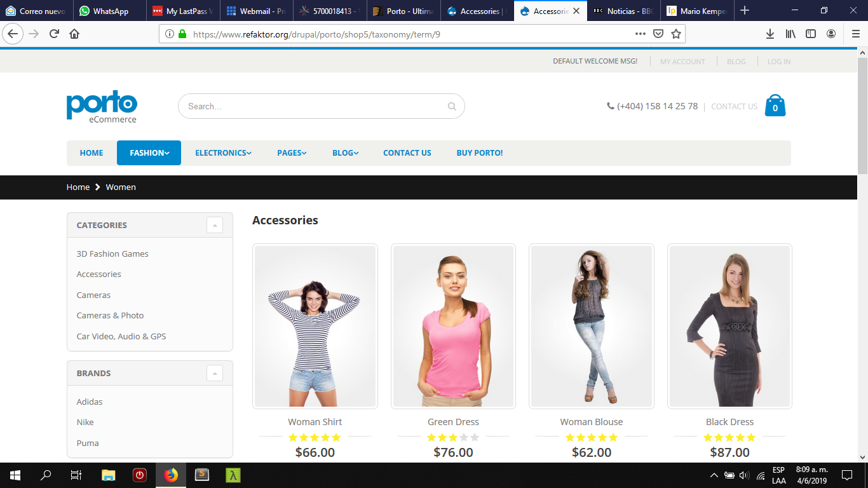Open the Firefox downloads arrow icon
Image resolution: width=868 pixels, height=488 pixels.
pyautogui.click(x=770, y=34)
